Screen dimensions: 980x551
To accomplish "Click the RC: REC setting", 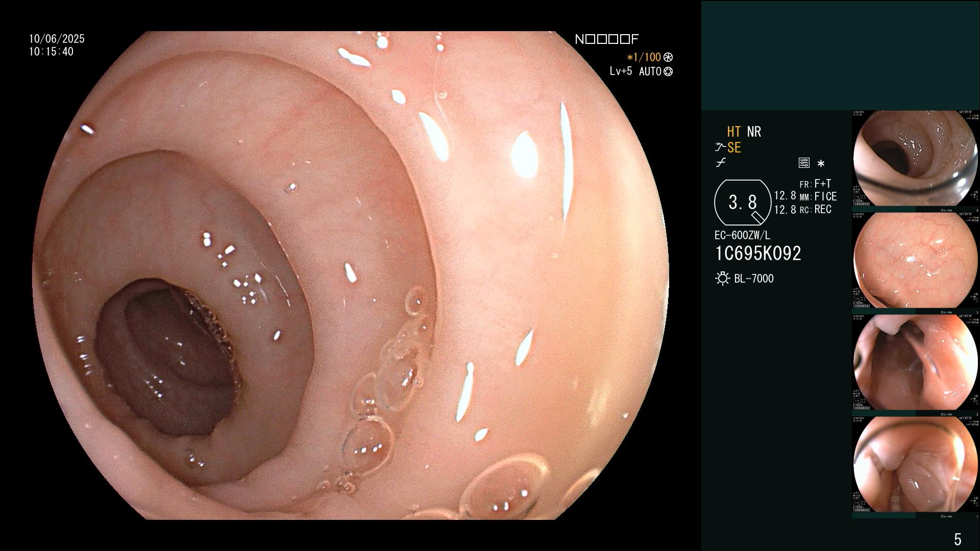I will click(816, 209).
